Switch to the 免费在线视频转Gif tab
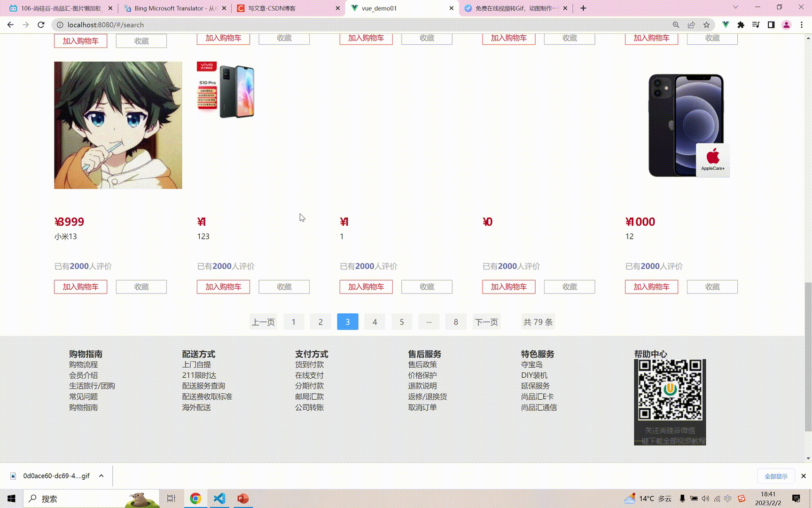This screenshot has width=812, height=508. click(x=515, y=8)
